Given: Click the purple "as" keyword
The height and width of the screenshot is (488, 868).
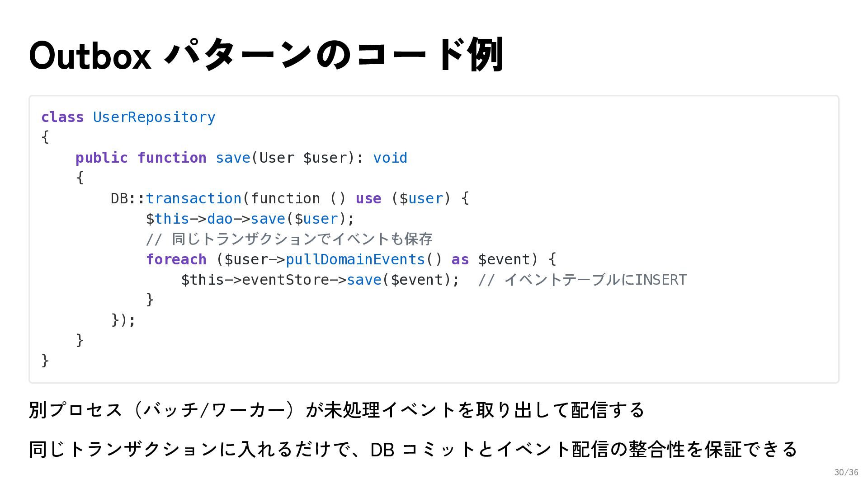Looking at the screenshot, I should click(x=460, y=259).
